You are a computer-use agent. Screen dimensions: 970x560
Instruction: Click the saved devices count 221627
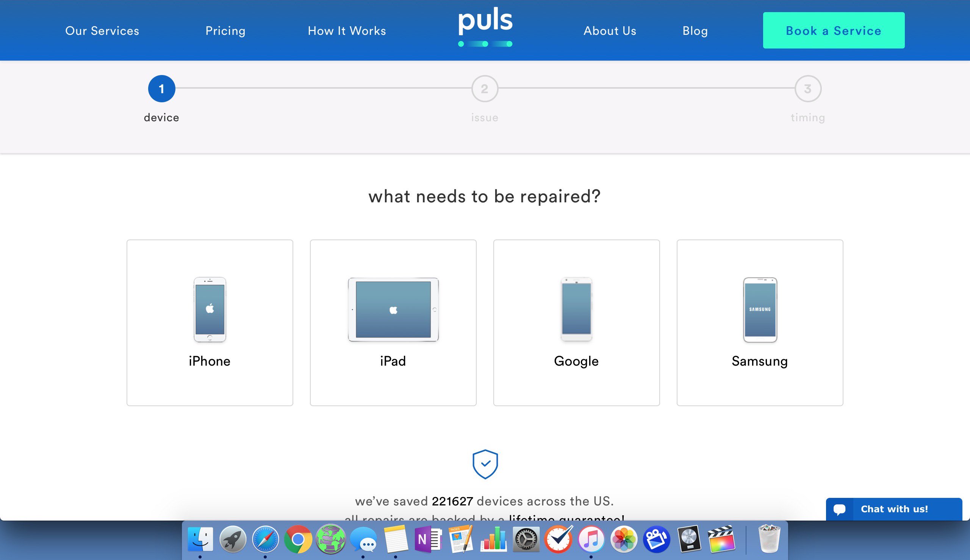tap(452, 501)
